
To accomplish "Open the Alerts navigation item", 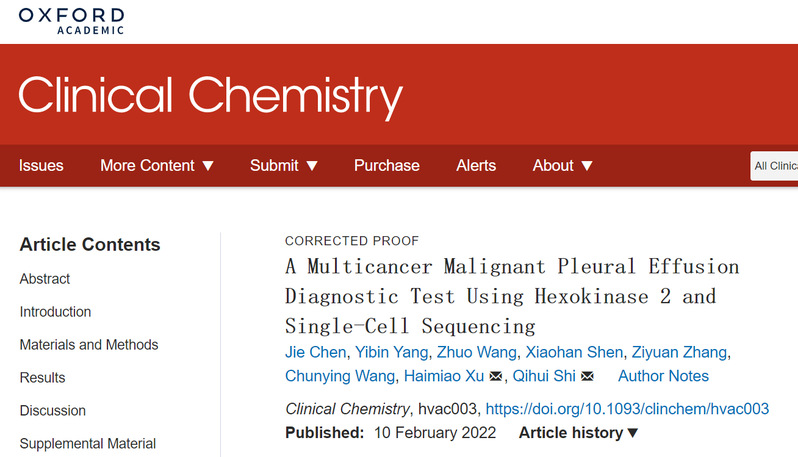I will click(476, 165).
